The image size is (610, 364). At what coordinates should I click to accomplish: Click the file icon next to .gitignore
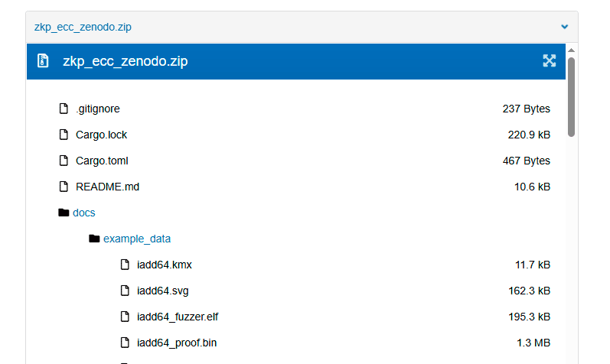pyautogui.click(x=64, y=109)
